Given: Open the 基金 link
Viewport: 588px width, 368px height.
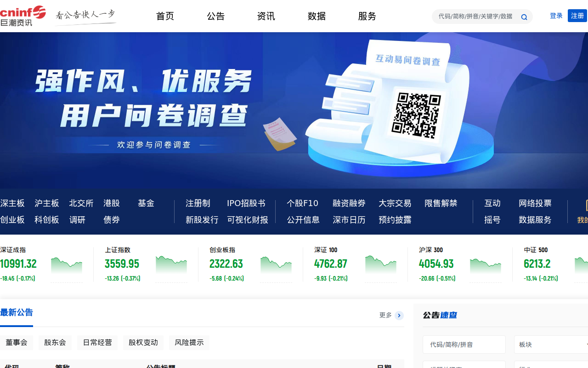Looking at the screenshot, I should [x=146, y=203].
